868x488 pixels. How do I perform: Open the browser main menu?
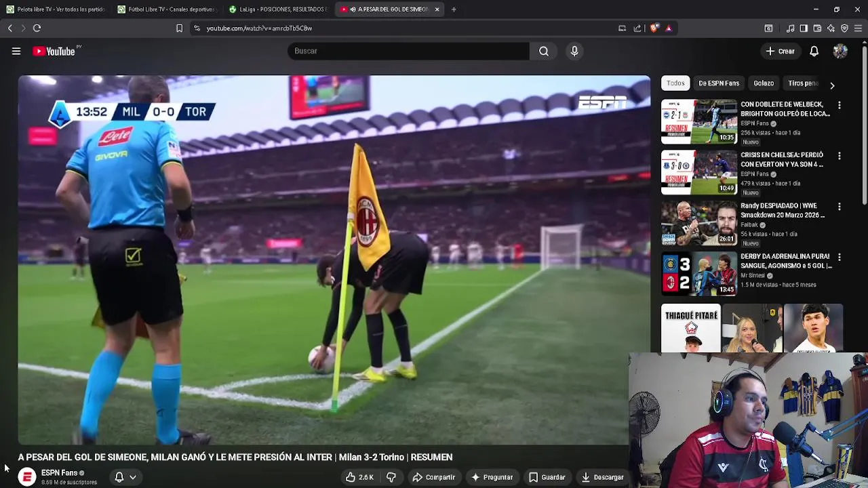[858, 28]
